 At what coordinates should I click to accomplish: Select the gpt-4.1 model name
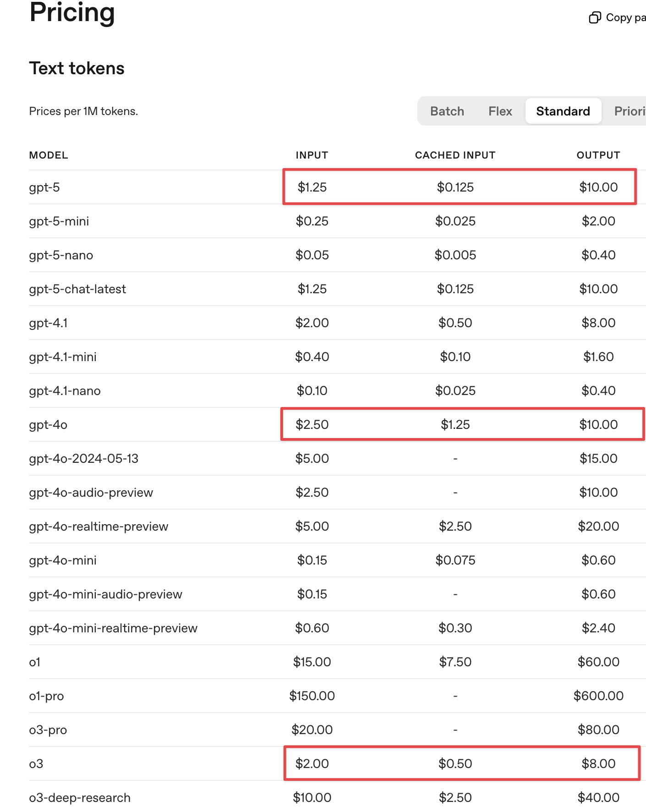tap(49, 323)
